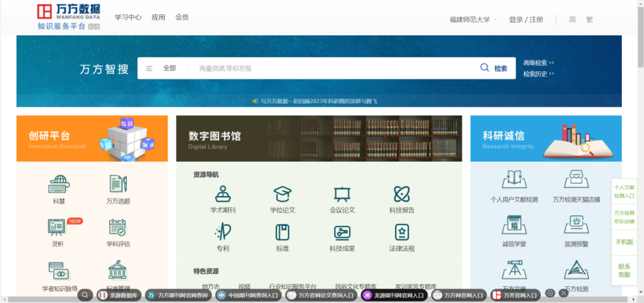Viewport: 644px width, 303px height.
Task: Open the 会员 menu
Action: [182, 17]
